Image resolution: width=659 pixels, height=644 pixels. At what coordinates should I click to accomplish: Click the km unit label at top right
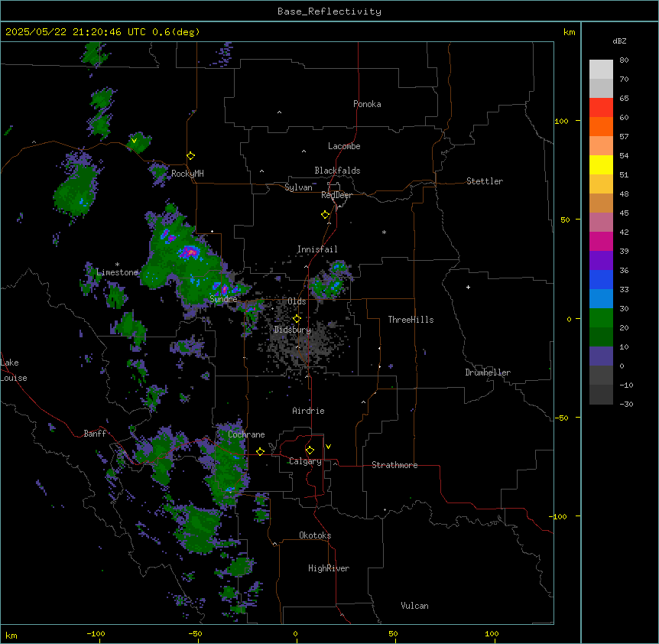click(x=569, y=32)
